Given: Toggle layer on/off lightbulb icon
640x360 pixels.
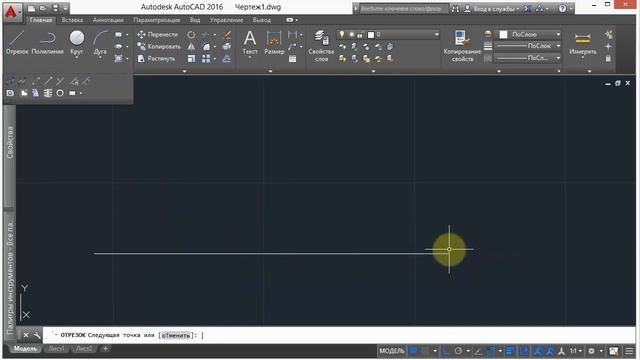Looking at the screenshot, I should [x=342, y=35].
